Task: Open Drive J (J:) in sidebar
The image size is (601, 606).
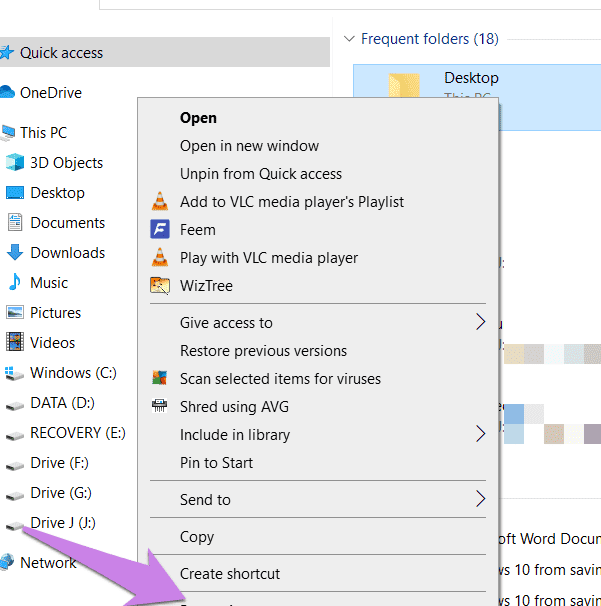Action: [x=63, y=523]
